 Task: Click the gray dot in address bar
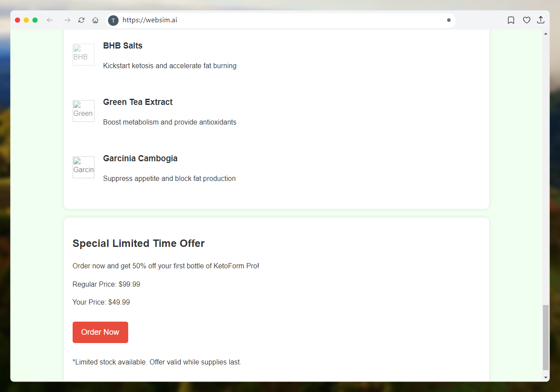pos(449,20)
